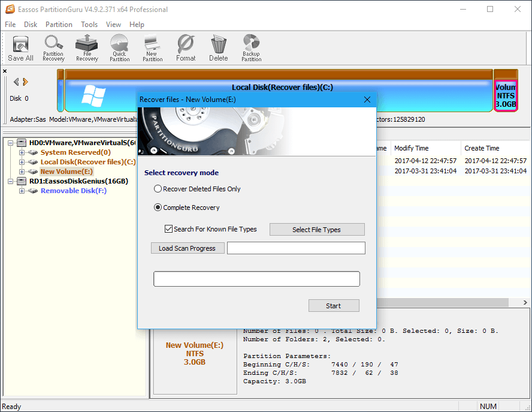Open the Backup Partition tool
Screen dimensions: 532x412
(x=251, y=48)
